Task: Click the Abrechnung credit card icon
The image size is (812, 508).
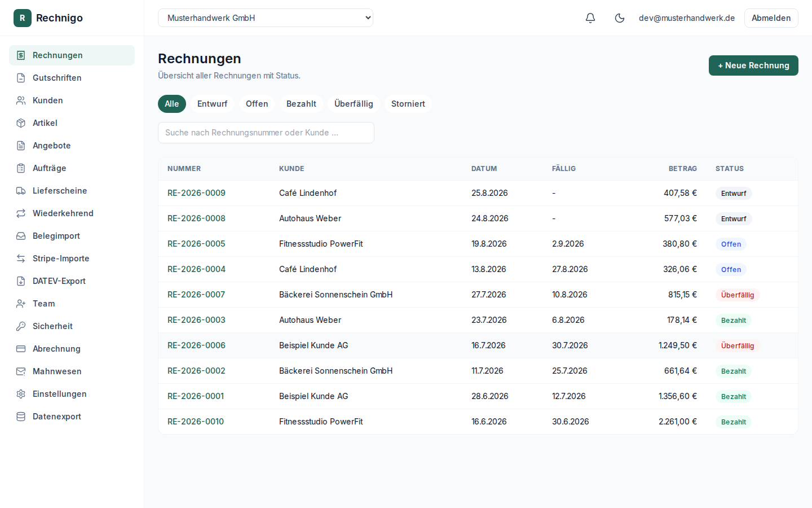Action: (x=21, y=349)
